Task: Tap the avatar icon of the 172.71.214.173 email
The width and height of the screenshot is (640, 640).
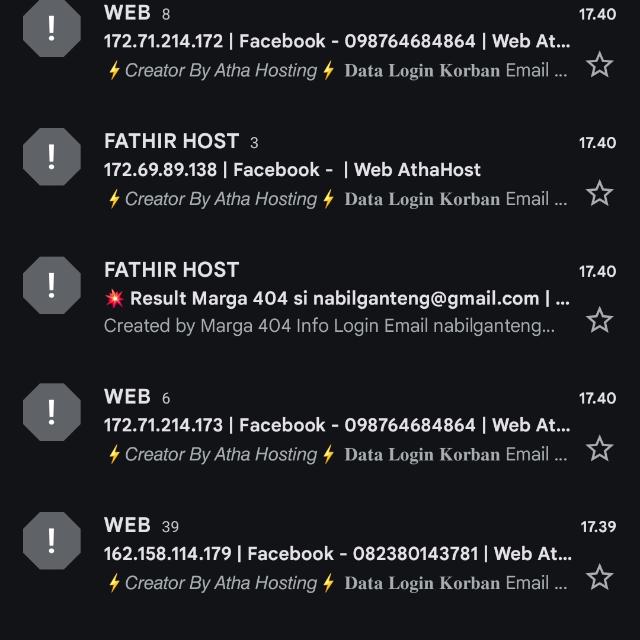Action: [51, 412]
